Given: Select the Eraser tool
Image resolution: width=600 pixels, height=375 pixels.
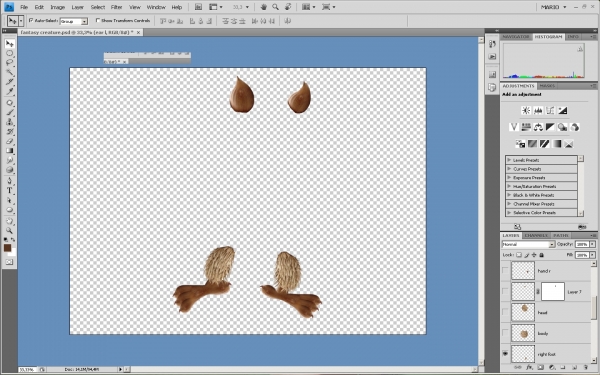Looking at the screenshot, I should click(9, 141).
